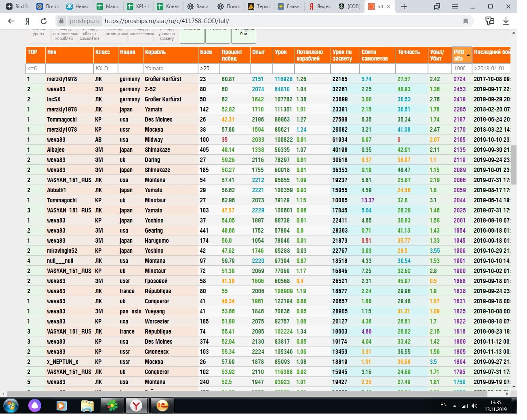Click nick Albajeo in the table
527x420 pixels.
click(x=56, y=150)
